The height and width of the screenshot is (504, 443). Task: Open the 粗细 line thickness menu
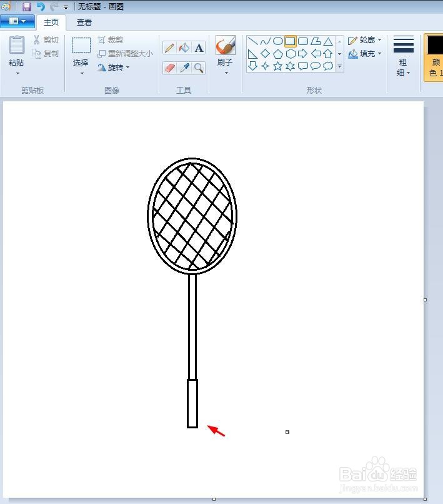pos(404,56)
